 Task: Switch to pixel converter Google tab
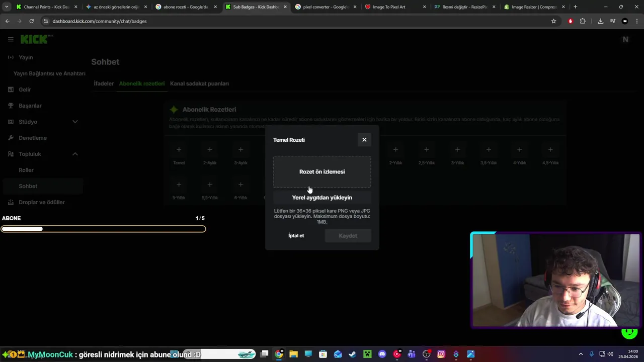[x=325, y=7]
